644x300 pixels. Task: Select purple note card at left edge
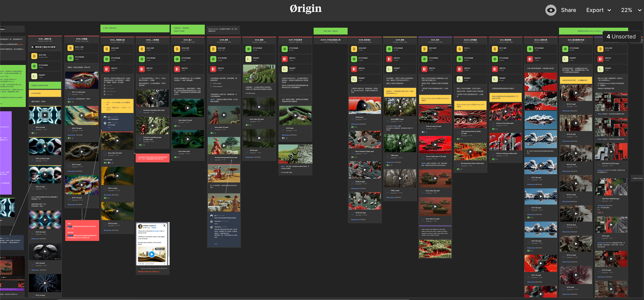click(6, 153)
